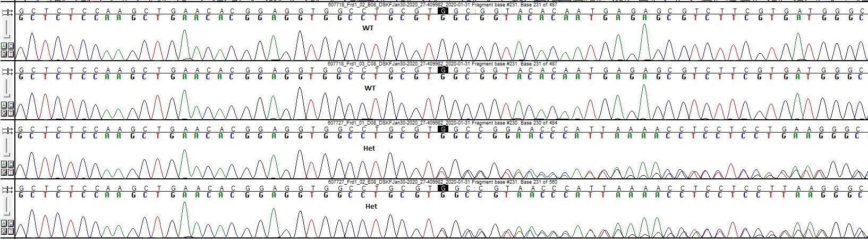Click the spacing icon on third trace
This screenshot has width=868, height=239.
(x=7, y=130)
